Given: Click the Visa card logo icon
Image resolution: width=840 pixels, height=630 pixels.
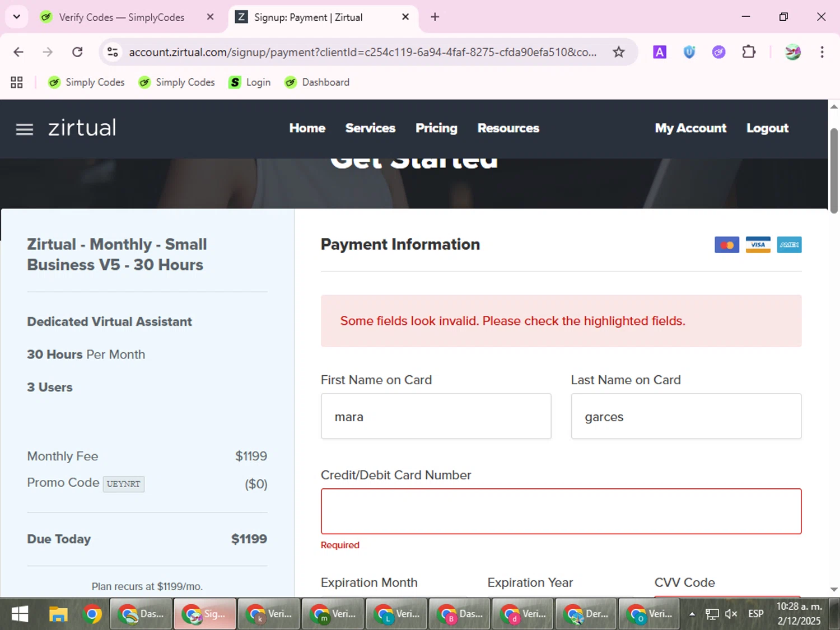Looking at the screenshot, I should (758, 245).
